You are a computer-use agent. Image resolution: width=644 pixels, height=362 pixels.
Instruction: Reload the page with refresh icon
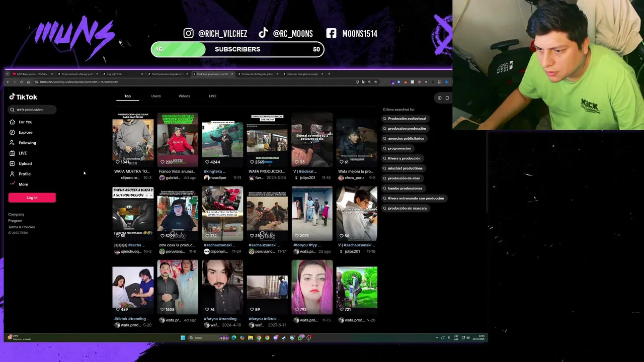click(21, 81)
